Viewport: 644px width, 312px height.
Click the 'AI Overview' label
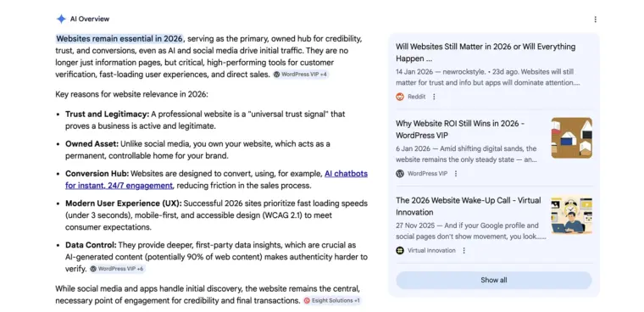[x=90, y=19]
